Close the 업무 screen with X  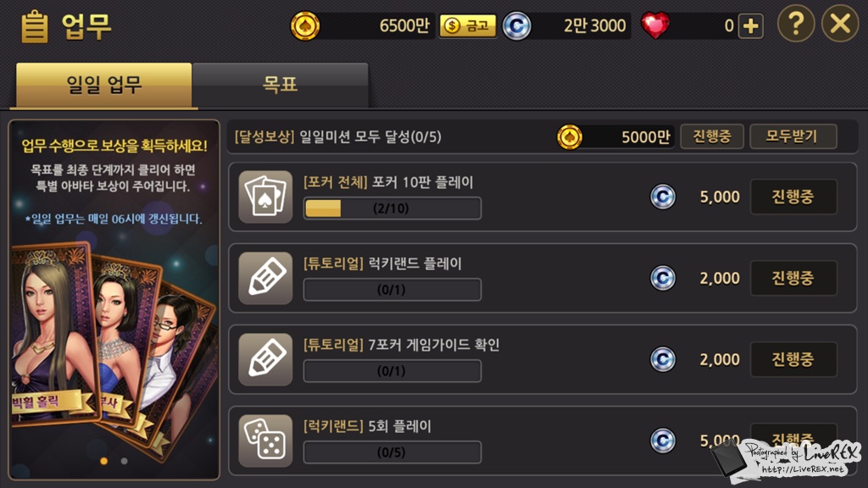click(840, 24)
